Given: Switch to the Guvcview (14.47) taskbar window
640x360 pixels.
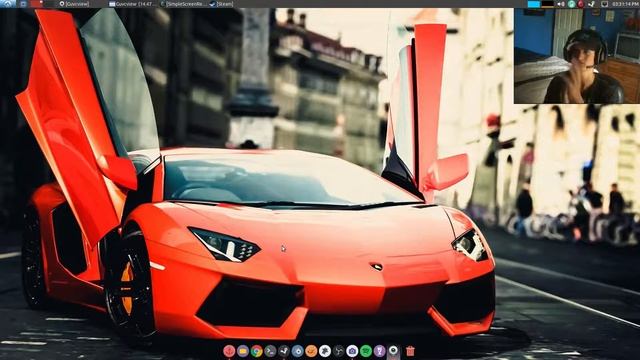Looking at the screenshot, I should 132,4.
